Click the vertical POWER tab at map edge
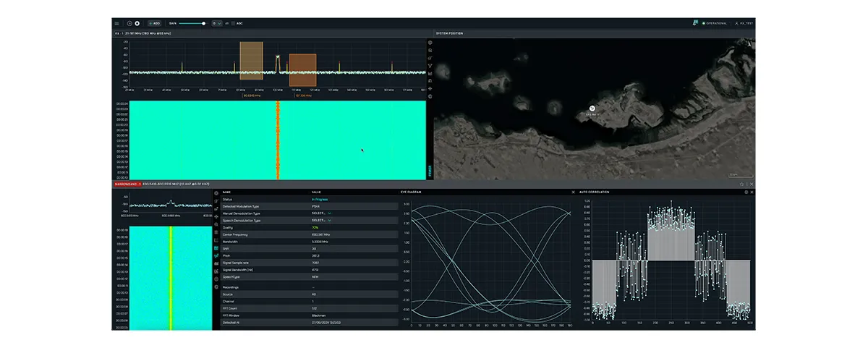 coord(431,171)
